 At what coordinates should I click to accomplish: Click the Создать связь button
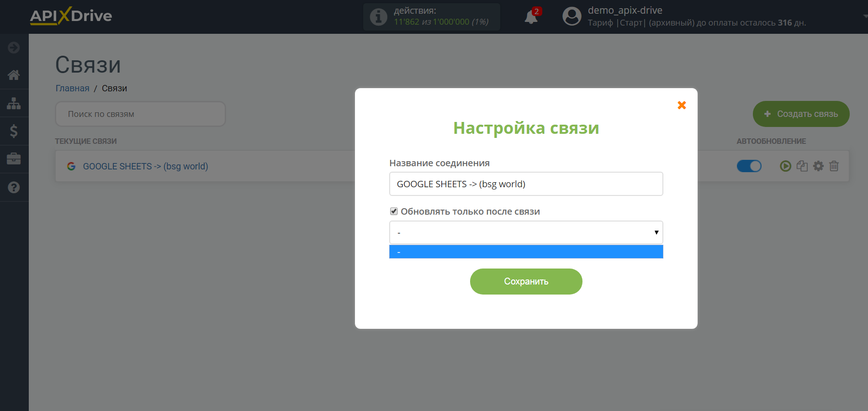[x=801, y=114]
